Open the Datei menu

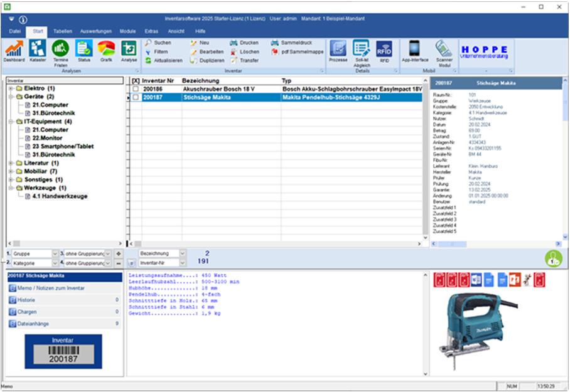14,31
